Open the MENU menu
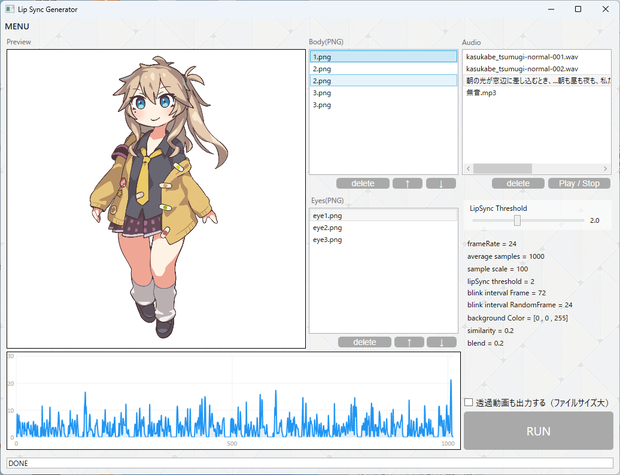Screen dimensions: 620x475 (17, 26)
